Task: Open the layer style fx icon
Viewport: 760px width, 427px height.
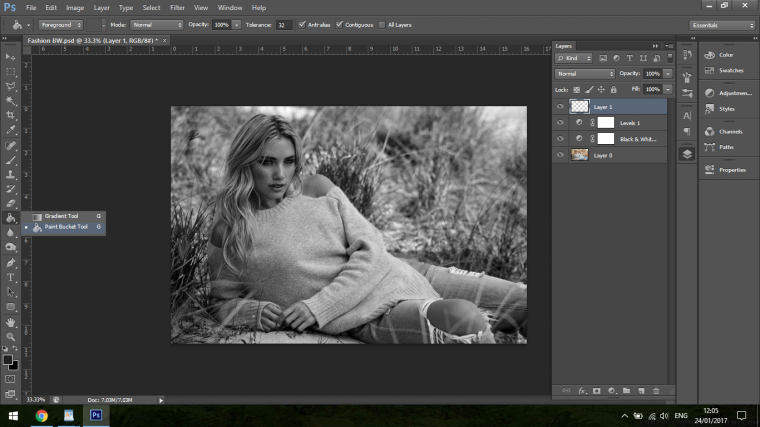Action: click(582, 391)
